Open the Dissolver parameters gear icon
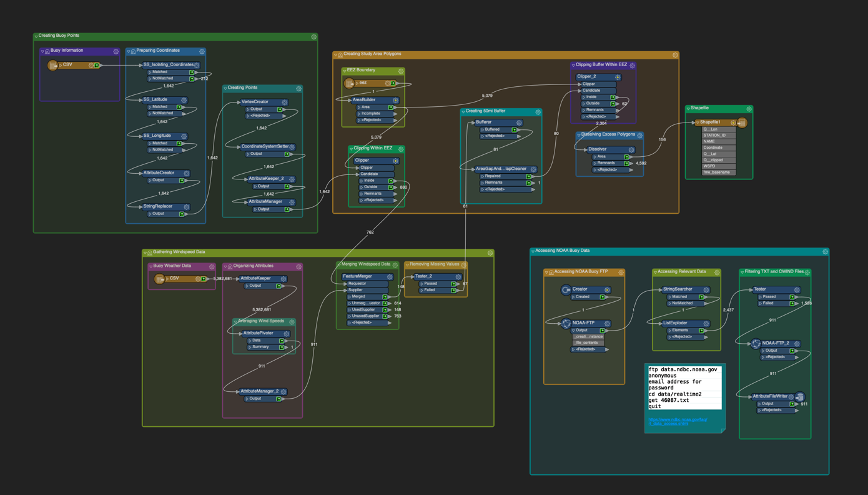This screenshot has width=868, height=495. coord(631,149)
